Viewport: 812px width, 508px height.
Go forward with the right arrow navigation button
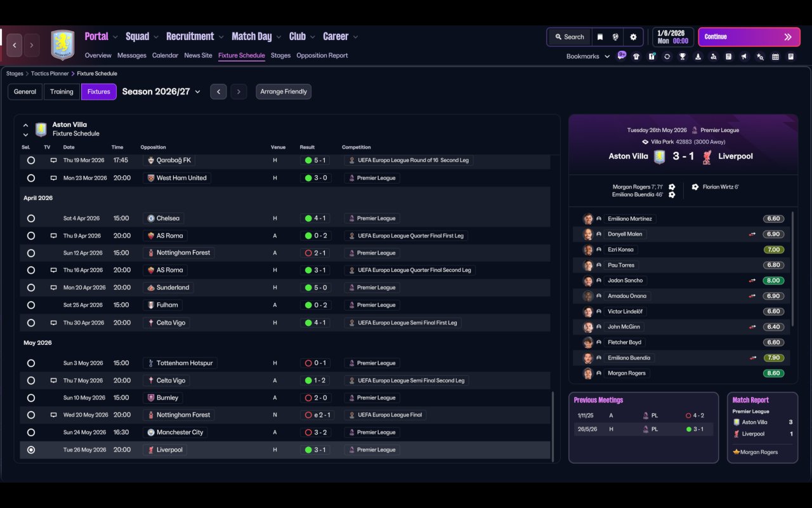click(32, 45)
